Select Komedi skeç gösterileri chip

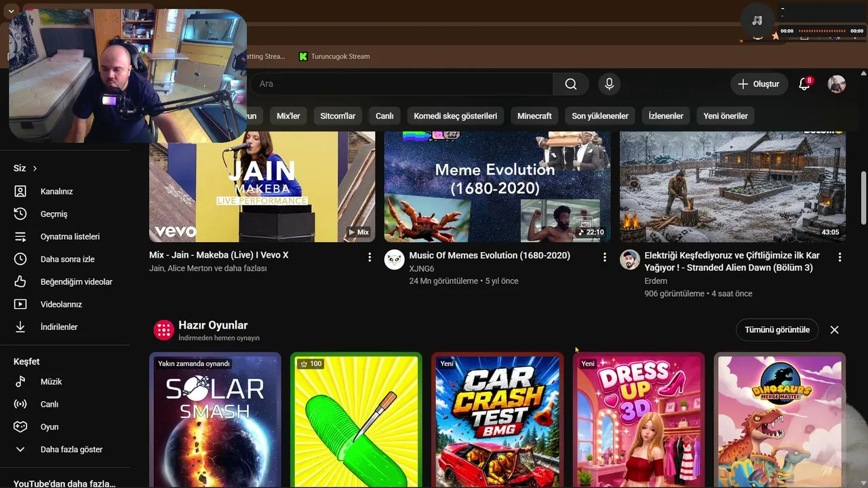tap(456, 116)
